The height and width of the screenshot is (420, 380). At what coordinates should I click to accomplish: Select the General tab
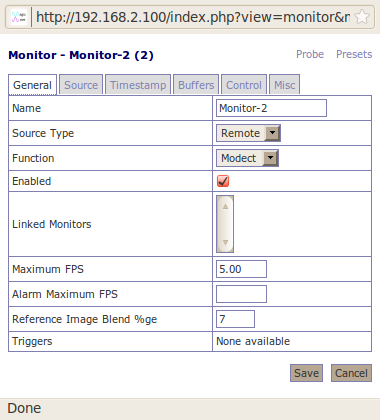click(32, 85)
